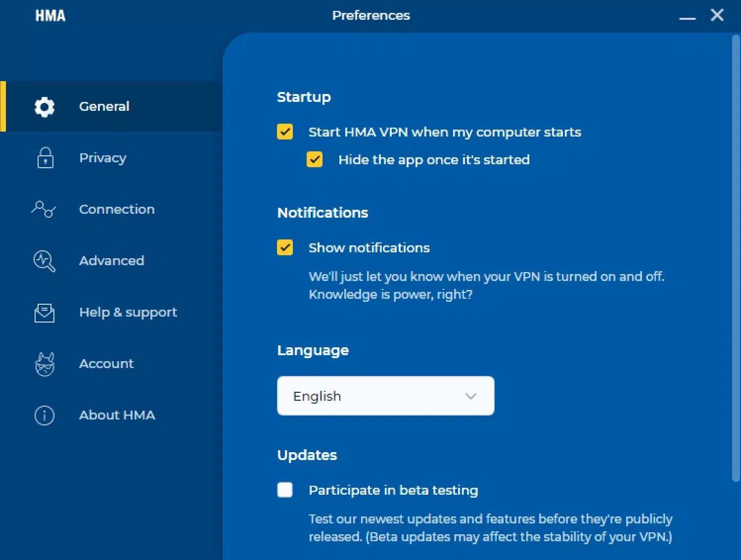Open the Connection preferences section
The width and height of the screenshot is (741, 560).
[x=117, y=209]
